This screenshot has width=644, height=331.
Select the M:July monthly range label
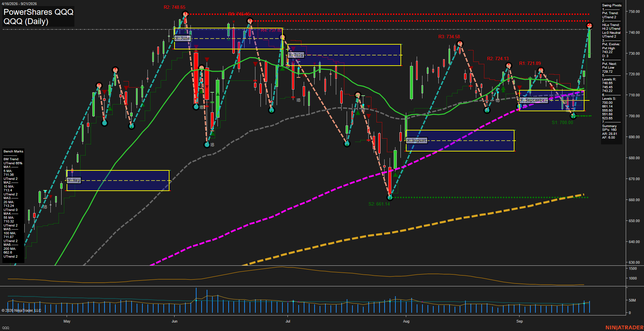tap(296, 54)
